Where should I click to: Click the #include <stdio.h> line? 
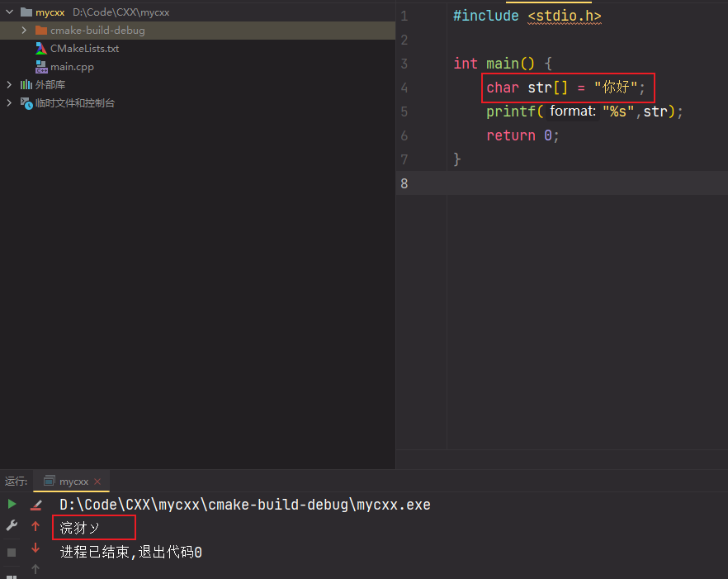click(x=527, y=16)
